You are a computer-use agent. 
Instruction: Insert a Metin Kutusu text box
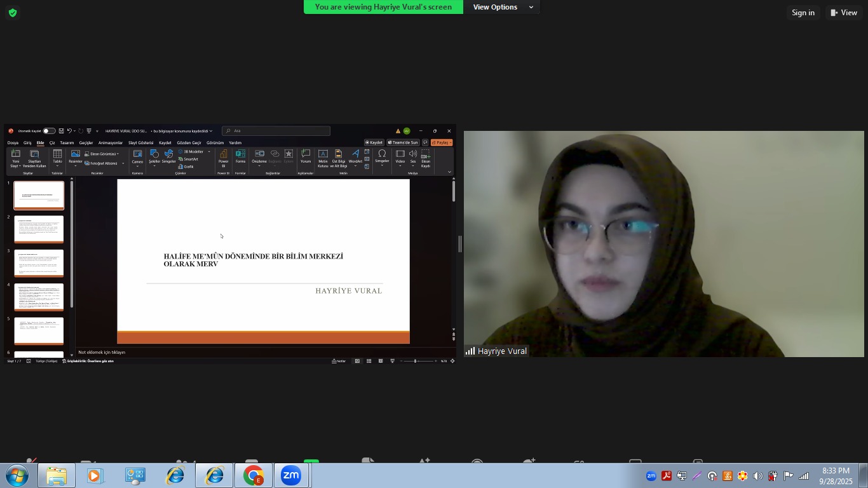(x=323, y=158)
